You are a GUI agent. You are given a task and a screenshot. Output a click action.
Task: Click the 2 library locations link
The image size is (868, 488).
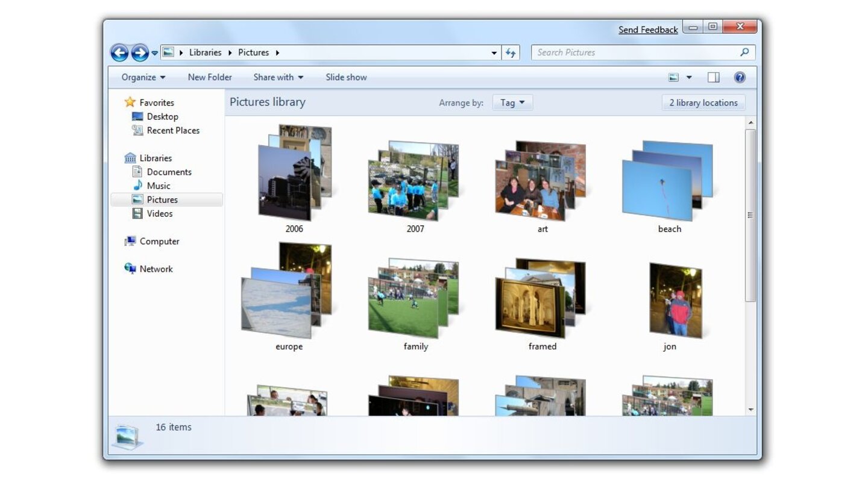[x=703, y=102]
